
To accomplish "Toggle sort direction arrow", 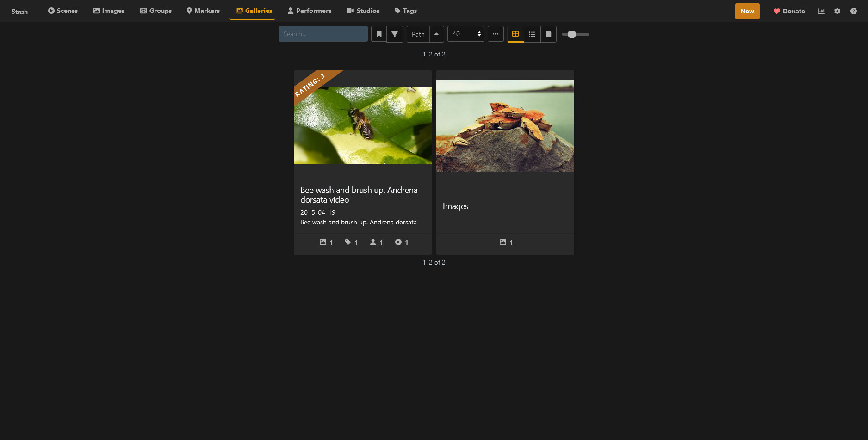I will [x=437, y=34].
